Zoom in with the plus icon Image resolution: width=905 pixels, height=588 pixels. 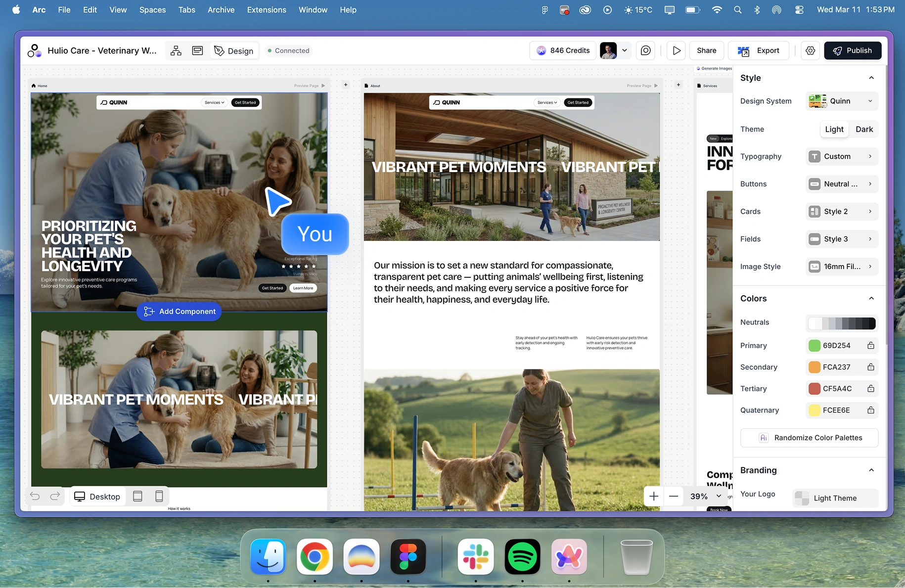[653, 496]
